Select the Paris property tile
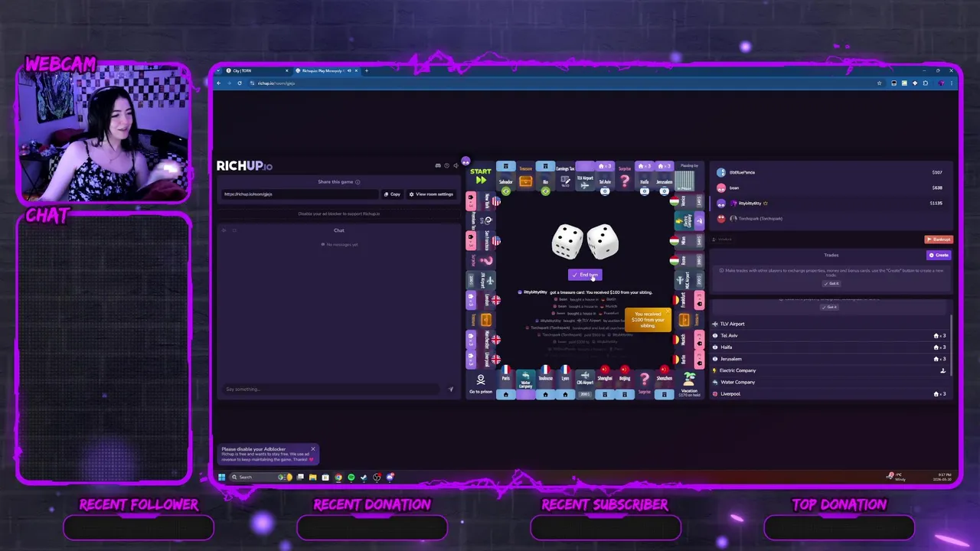Image resolution: width=980 pixels, height=551 pixels. (505, 383)
